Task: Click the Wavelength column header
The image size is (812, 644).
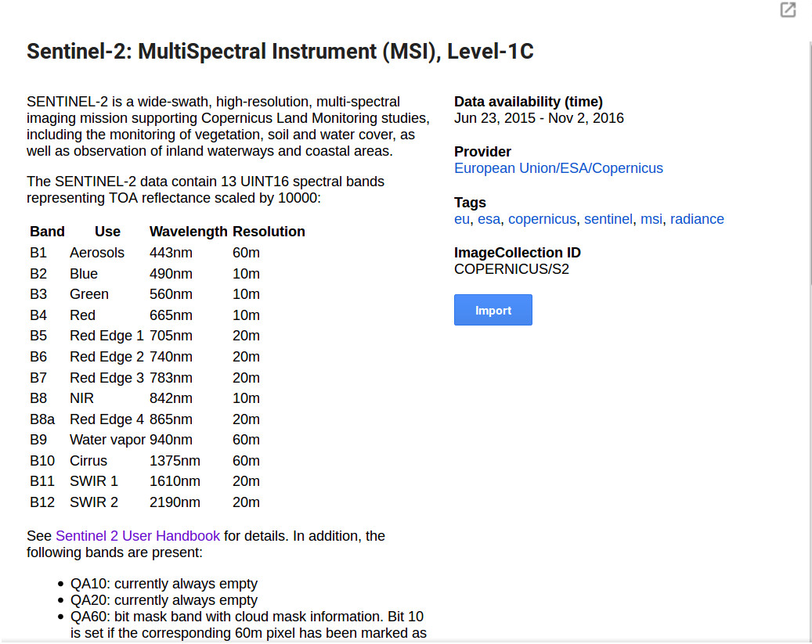Action: [x=188, y=232]
